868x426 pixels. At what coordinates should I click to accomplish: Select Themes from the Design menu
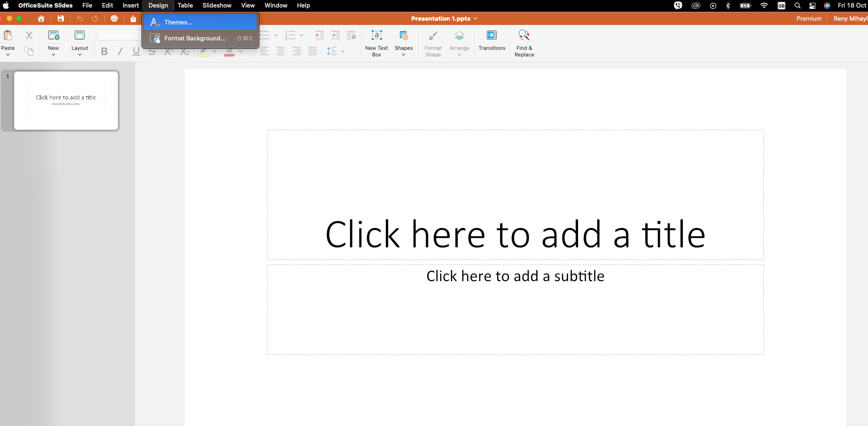point(178,22)
